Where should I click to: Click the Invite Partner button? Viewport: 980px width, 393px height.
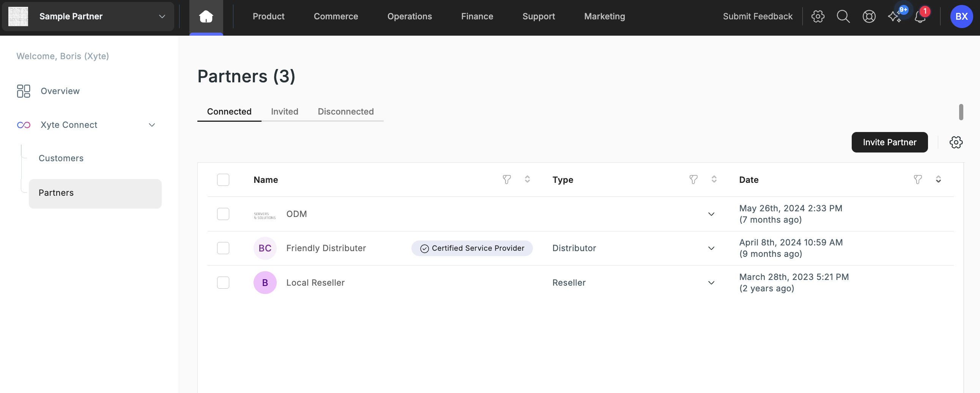(889, 142)
